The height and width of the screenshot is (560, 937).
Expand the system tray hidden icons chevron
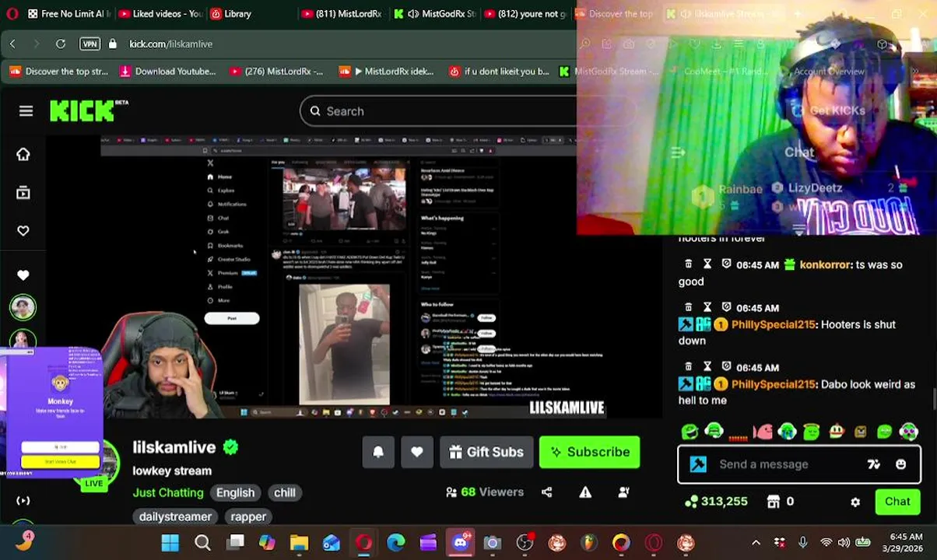(756, 543)
